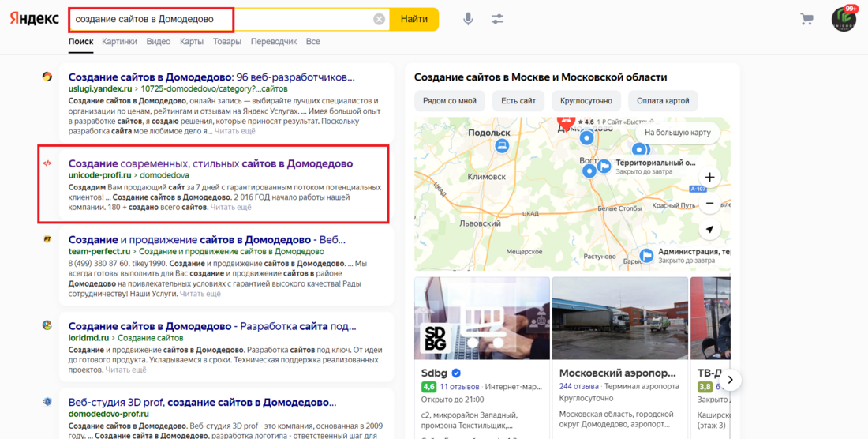Screen dimensions: 868x439
Task: Switch to the Карты tab
Action: 192,42
